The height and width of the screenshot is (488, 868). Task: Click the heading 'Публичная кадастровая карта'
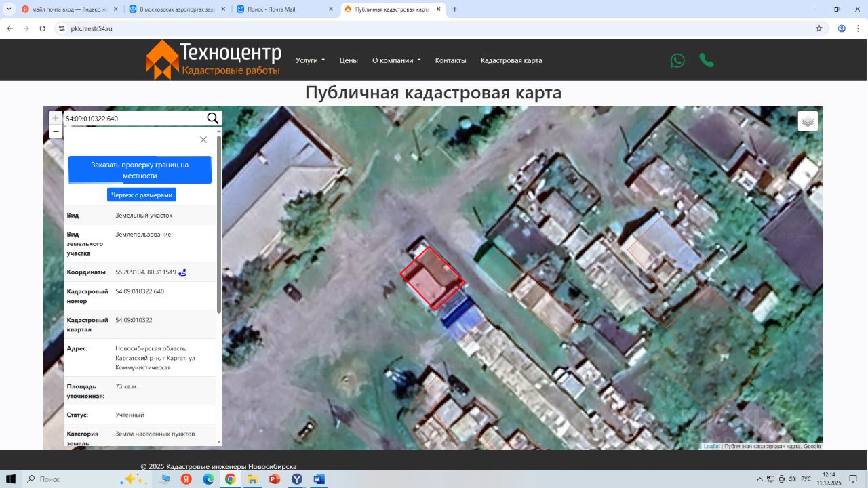coord(433,93)
